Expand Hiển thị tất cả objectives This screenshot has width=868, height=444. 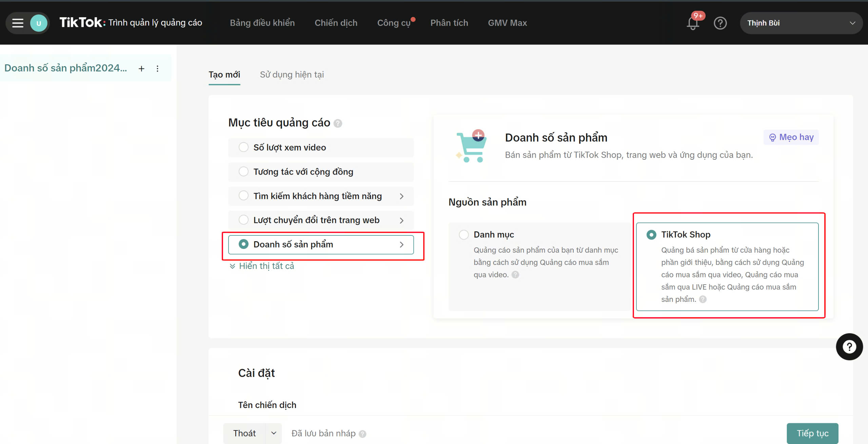262,266
